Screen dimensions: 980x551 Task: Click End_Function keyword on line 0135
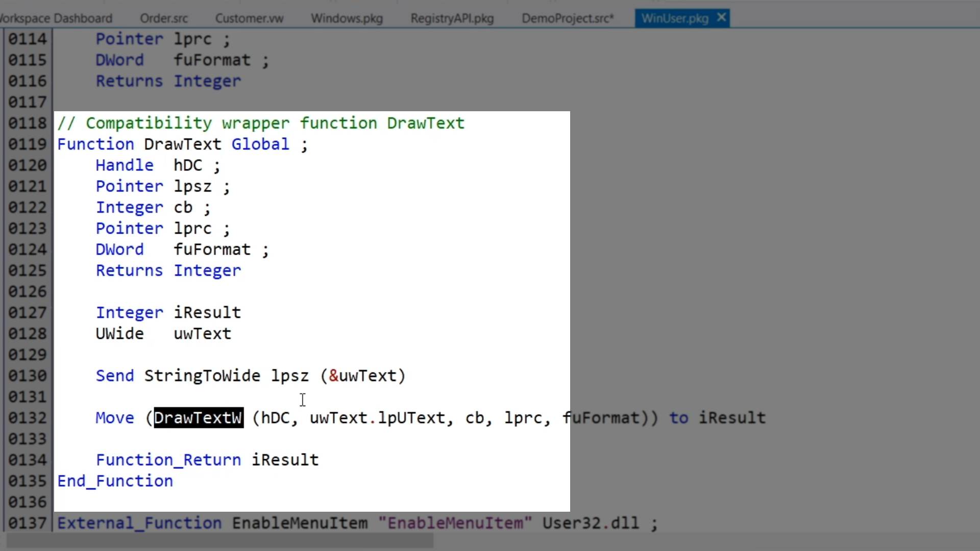click(115, 481)
